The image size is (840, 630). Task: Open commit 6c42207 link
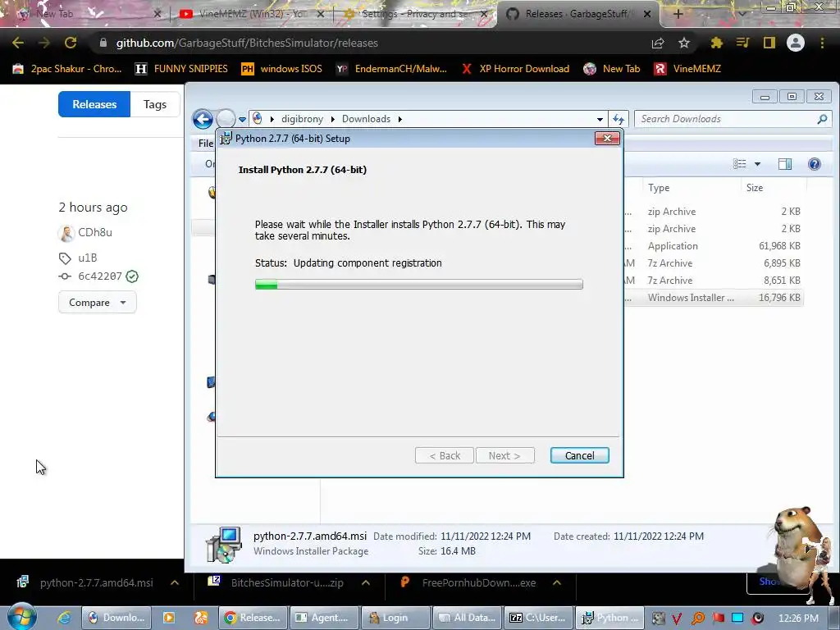coord(99,276)
